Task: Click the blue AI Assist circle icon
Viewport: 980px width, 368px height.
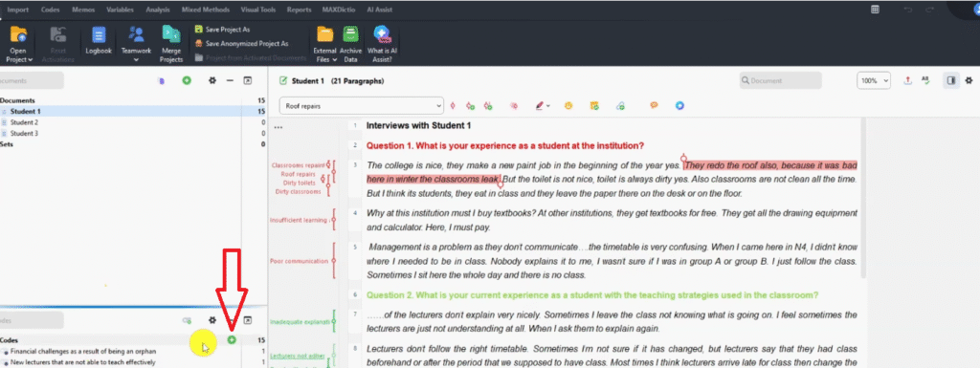Action: pyautogui.click(x=679, y=106)
